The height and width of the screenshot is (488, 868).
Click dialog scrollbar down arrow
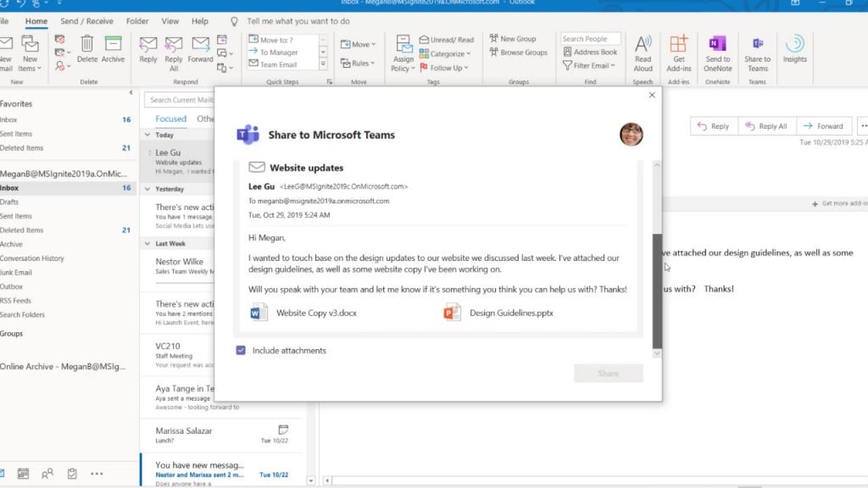(657, 353)
